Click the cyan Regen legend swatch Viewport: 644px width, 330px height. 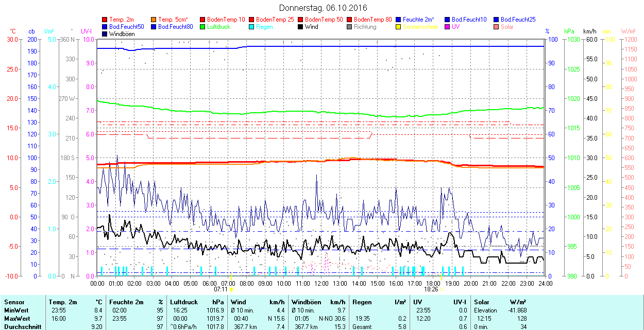(x=252, y=27)
